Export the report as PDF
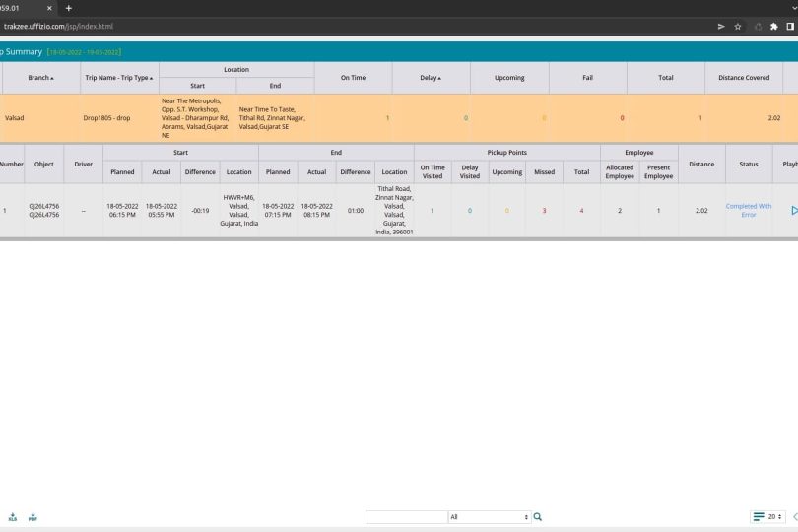This screenshot has height=532, width=798. click(x=33, y=517)
